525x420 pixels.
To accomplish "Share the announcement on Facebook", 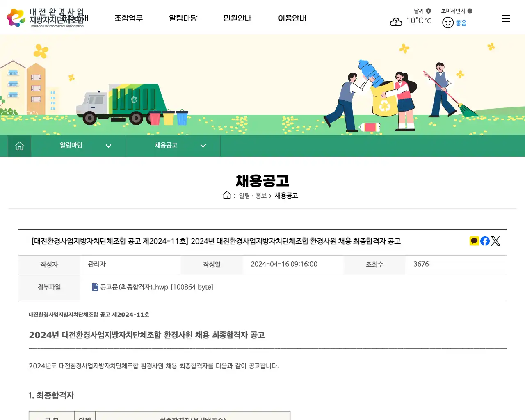I will pos(485,241).
